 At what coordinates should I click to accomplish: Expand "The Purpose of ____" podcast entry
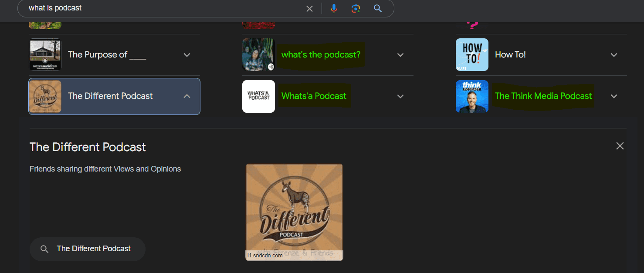[187, 55]
